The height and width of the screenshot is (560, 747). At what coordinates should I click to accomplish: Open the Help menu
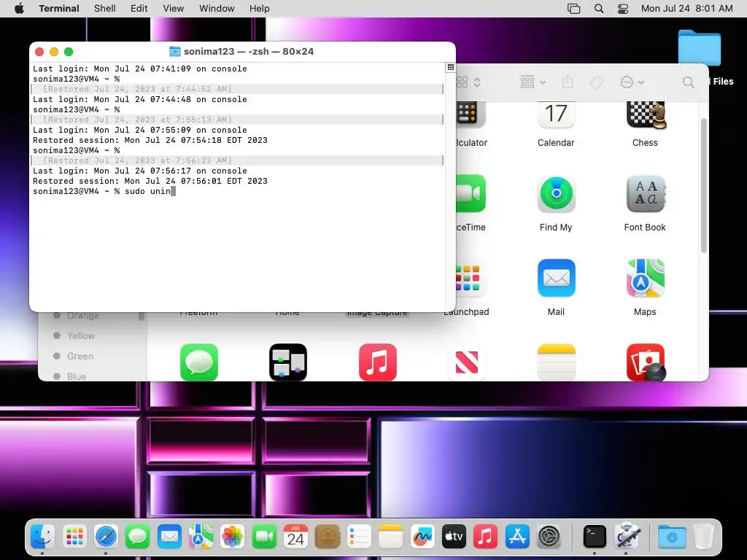point(260,9)
